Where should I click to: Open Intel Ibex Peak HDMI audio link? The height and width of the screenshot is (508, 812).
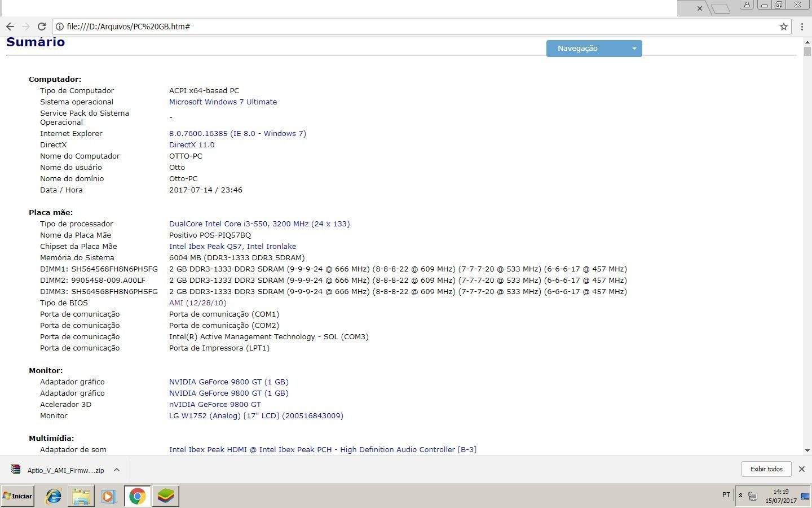click(323, 450)
